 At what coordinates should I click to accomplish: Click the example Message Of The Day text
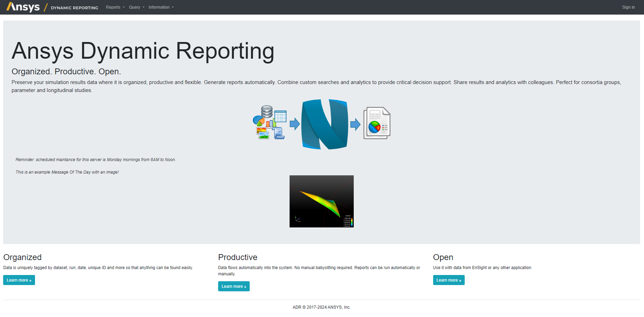tap(67, 172)
